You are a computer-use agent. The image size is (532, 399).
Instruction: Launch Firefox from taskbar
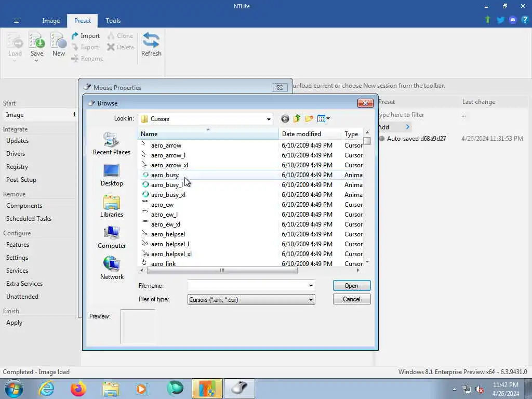click(78, 389)
